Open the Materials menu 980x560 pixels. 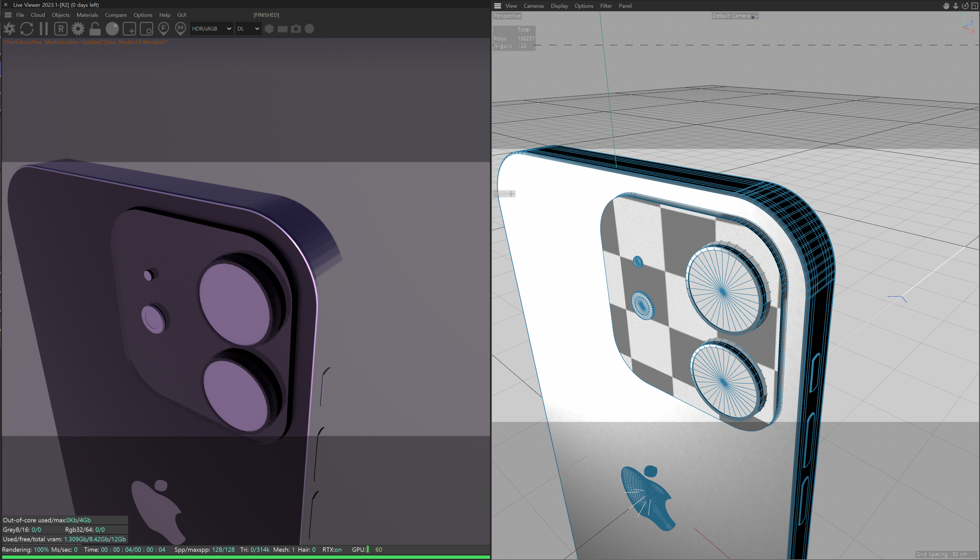(x=87, y=15)
